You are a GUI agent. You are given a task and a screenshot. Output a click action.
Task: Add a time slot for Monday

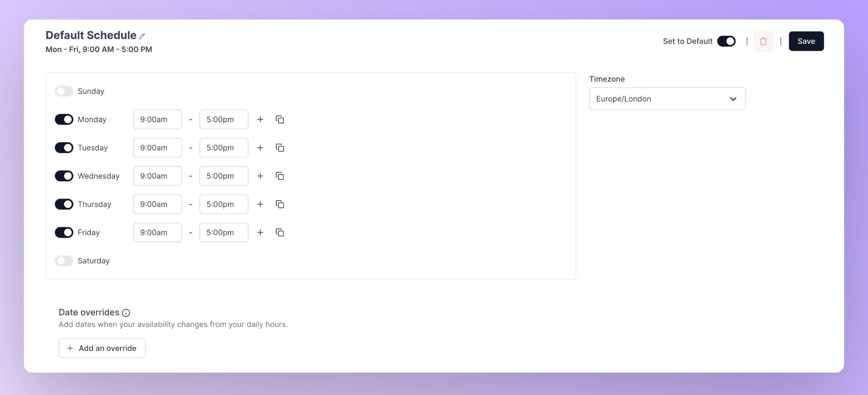[260, 119]
